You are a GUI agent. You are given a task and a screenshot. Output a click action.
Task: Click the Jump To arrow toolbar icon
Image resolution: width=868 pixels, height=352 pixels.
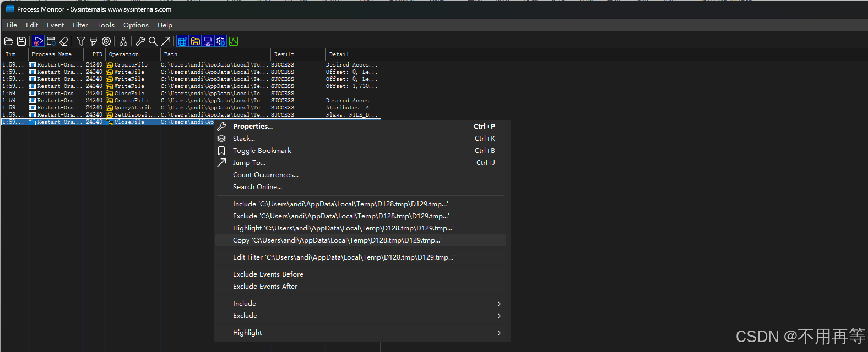[x=166, y=41]
